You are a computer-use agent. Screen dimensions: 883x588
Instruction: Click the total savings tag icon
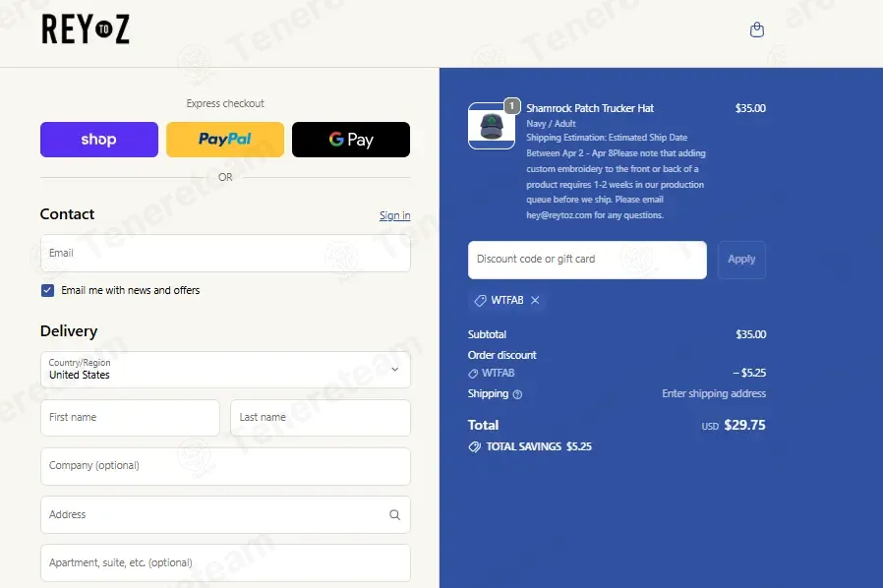click(475, 446)
